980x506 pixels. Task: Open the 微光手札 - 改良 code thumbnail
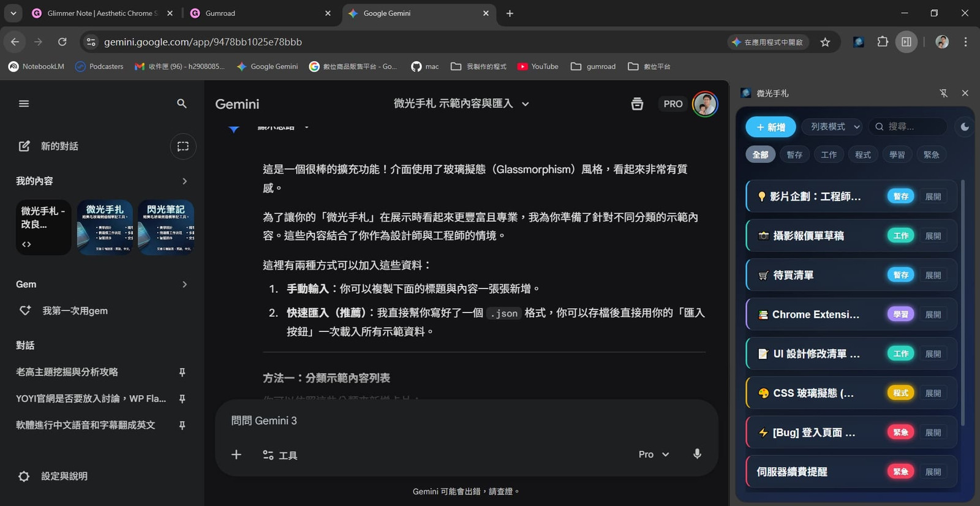point(43,227)
